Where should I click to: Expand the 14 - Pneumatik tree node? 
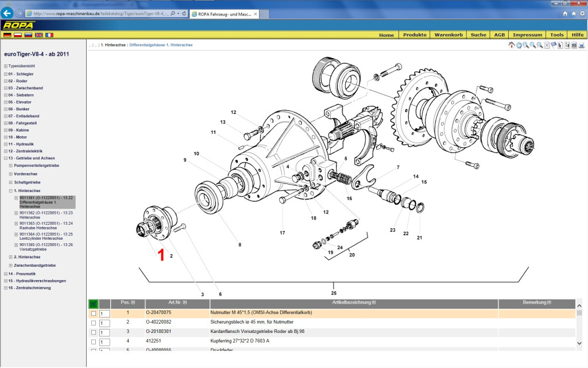(x=6, y=274)
